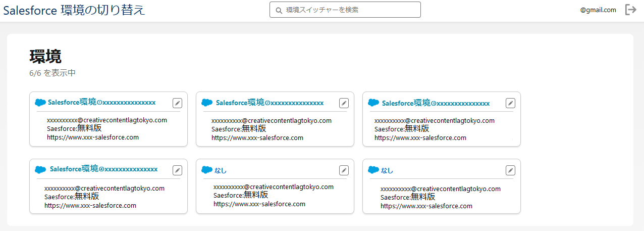The width and height of the screenshot is (644, 231).
Task: Click the logout icon beside gmail address
Action: click(x=630, y=10)
